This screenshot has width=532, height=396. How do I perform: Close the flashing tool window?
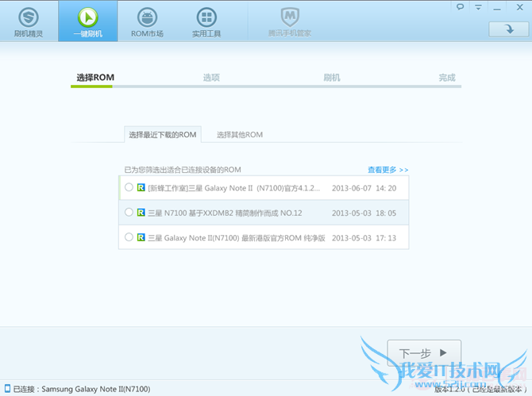coord(520,7)
